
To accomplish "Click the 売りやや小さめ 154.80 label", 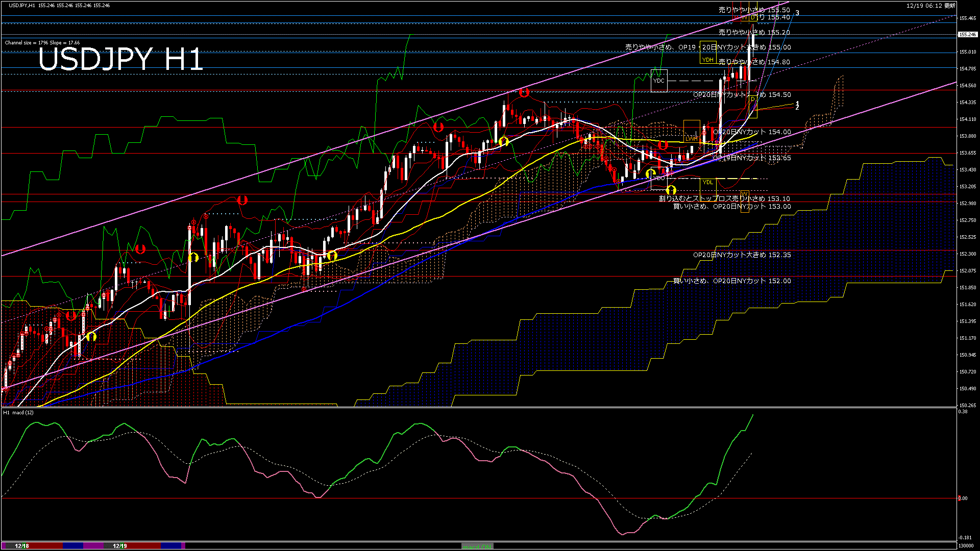I will pyautogui.click(x=754, y=62).
